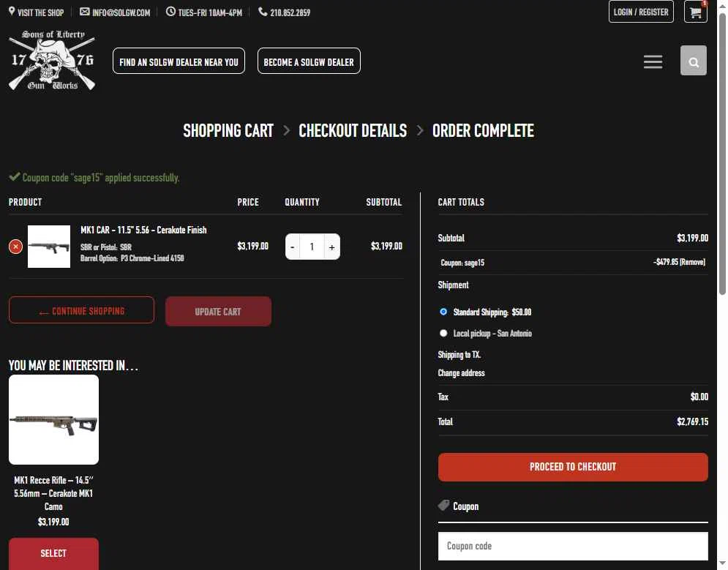Open Login / Register
Viewport: 728px width, 570px height.
pyautogui.click(x=641, y=12)
